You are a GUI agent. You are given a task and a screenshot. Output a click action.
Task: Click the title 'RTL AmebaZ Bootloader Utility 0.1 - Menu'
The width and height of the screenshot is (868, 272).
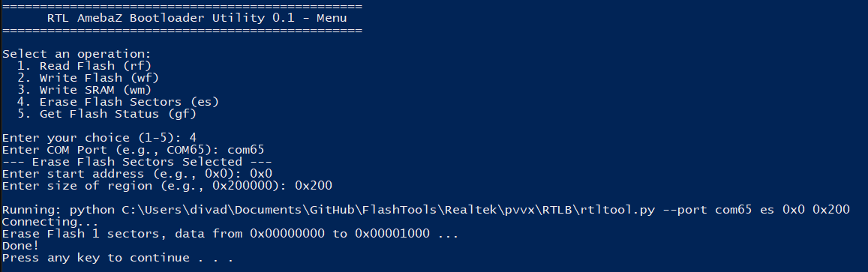(197, 18)
